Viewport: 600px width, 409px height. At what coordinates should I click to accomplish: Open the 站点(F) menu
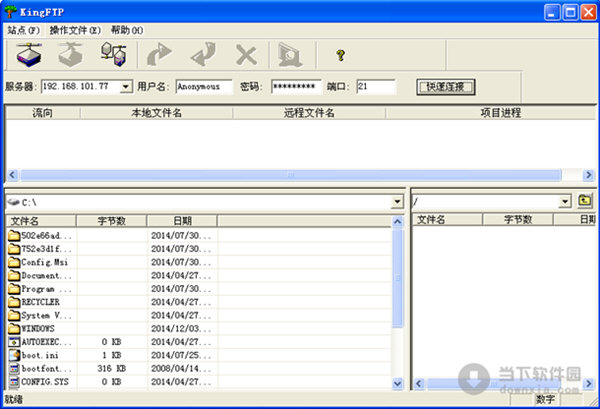coord(24,30)
